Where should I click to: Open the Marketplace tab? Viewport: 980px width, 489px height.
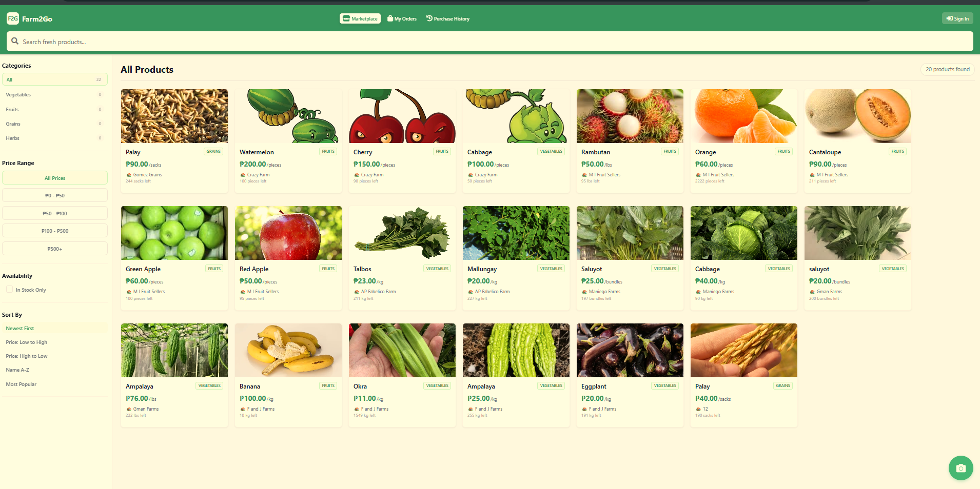click(360, 18)
